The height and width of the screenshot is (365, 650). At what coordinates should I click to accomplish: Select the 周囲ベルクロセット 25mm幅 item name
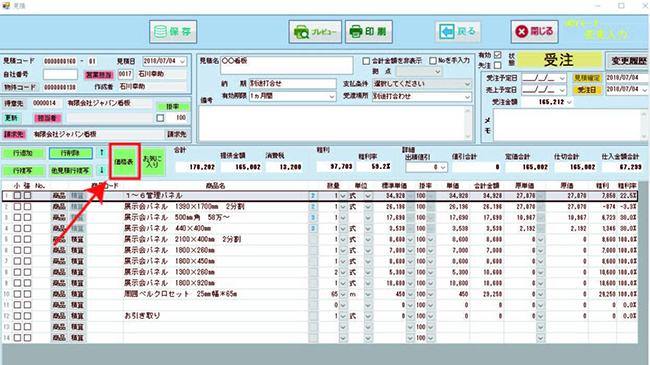tap(181, 294)
